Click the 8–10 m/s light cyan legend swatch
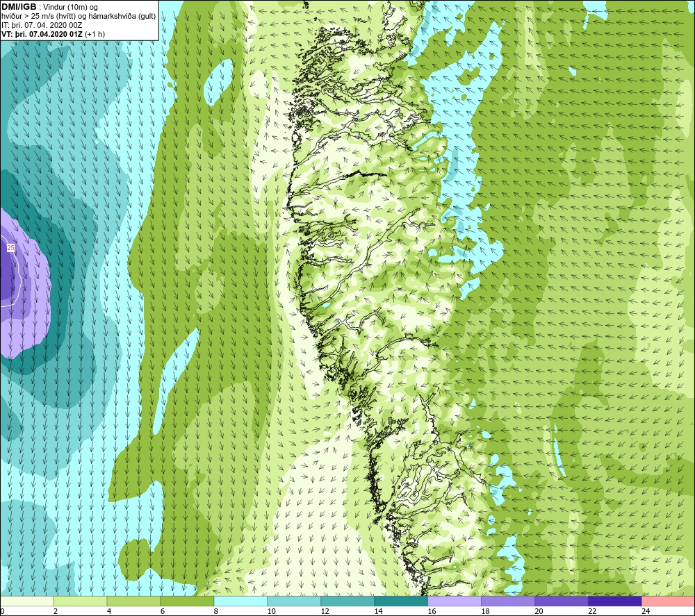Image resolution: width=695 pixels, height=616 pixels. click(240, 601)
